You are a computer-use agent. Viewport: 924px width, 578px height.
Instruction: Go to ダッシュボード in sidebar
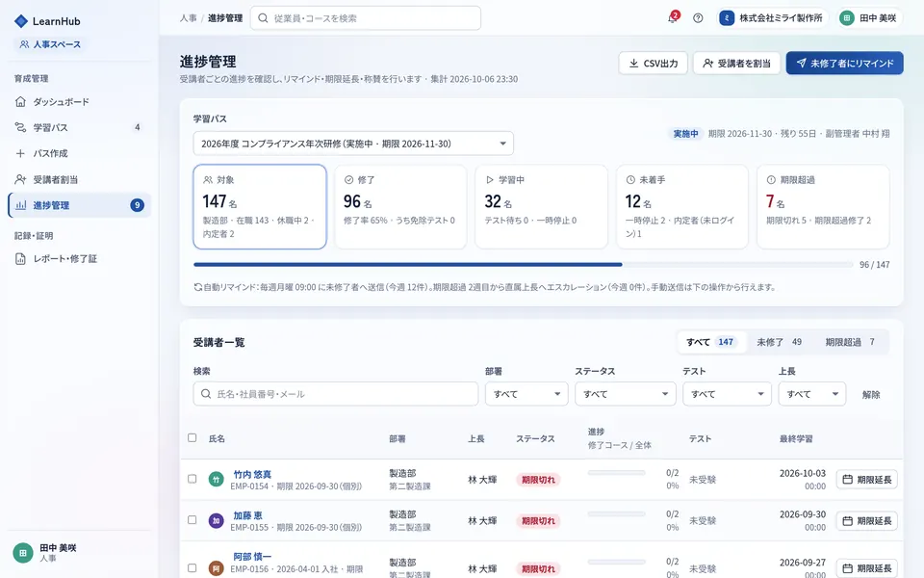80,102
